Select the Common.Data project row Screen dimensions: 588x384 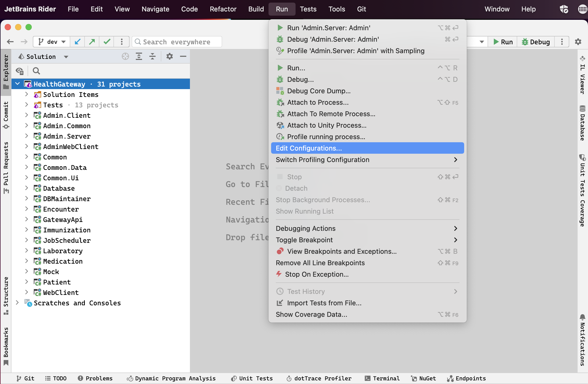click(x=100, y=167)
